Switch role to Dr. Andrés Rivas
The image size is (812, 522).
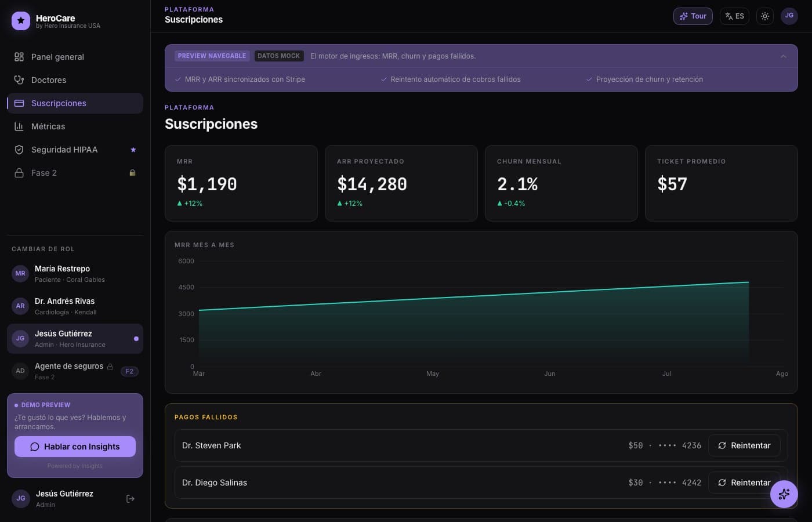(x=75, y=306)
